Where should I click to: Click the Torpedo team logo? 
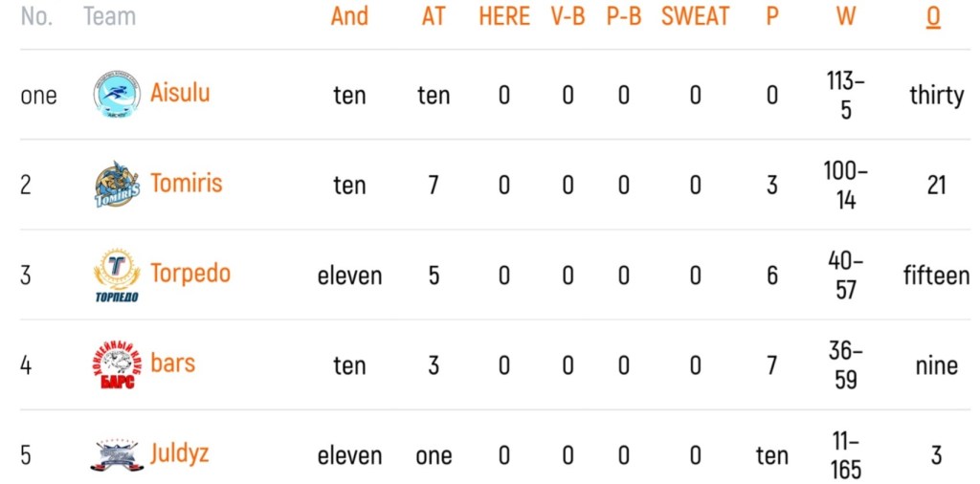click(117, 275)
